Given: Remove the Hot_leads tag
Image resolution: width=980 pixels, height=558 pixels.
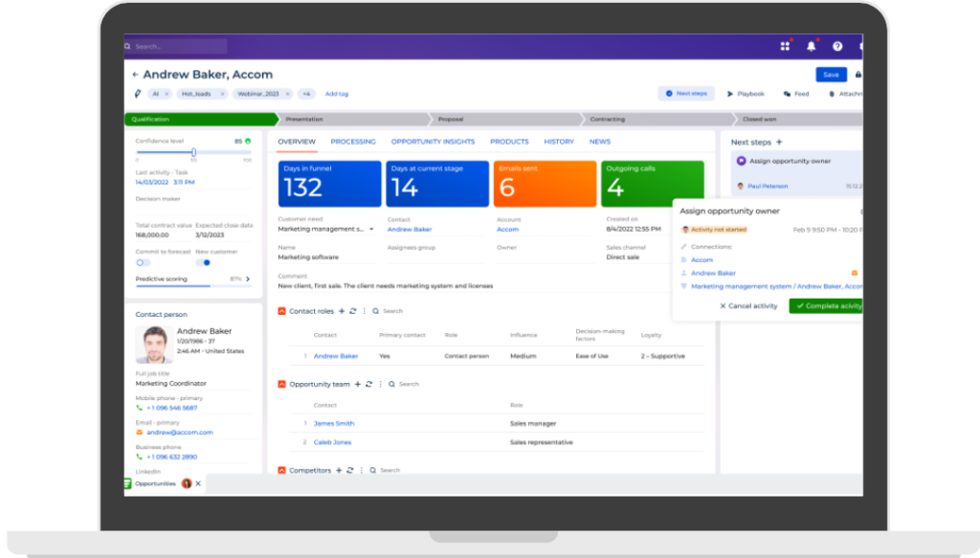Looking at the screenshot, I should point(222,94).
